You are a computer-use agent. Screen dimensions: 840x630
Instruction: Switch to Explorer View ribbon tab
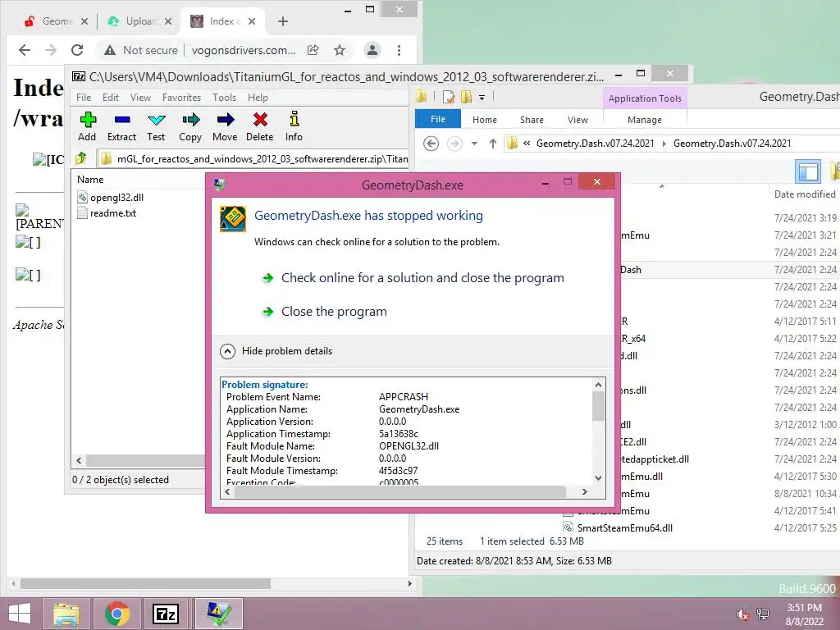pos(577,120)
